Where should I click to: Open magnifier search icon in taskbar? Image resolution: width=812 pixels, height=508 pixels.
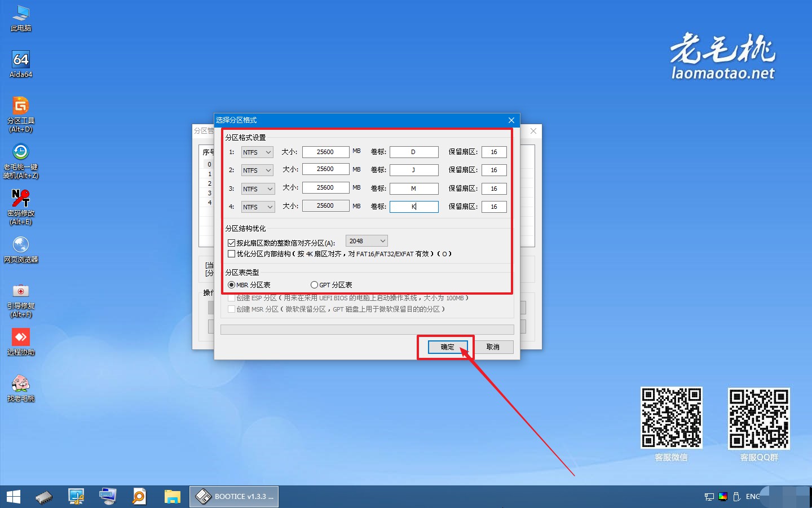(139, 497)
